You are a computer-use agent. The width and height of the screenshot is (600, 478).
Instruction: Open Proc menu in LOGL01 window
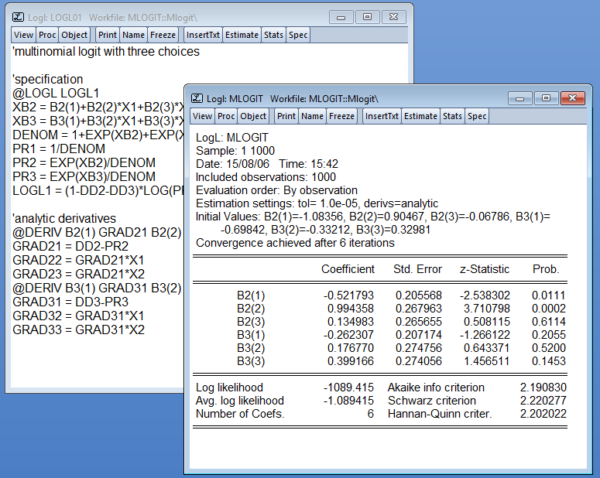click(45, 34)
